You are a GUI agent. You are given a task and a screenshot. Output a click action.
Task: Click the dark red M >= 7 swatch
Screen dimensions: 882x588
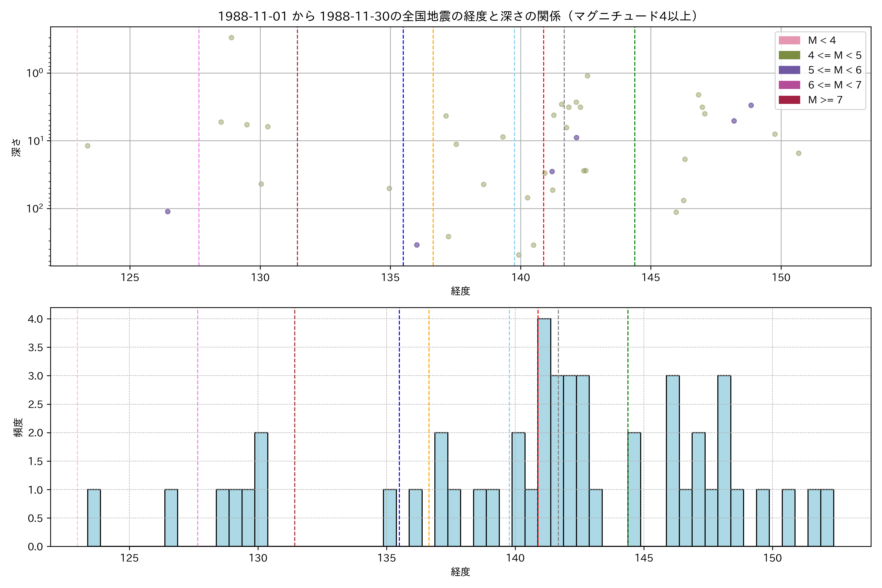coord(789,100)
